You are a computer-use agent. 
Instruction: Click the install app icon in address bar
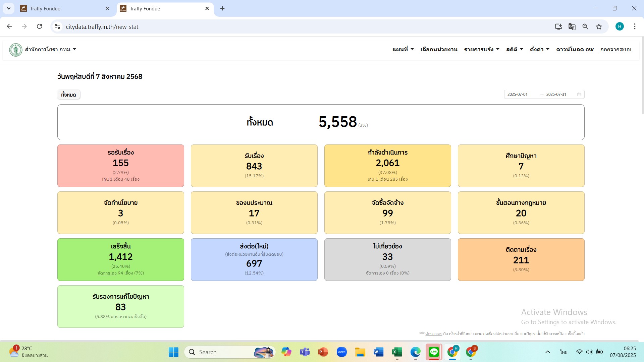pyautogui.click(x=558, y=26)
